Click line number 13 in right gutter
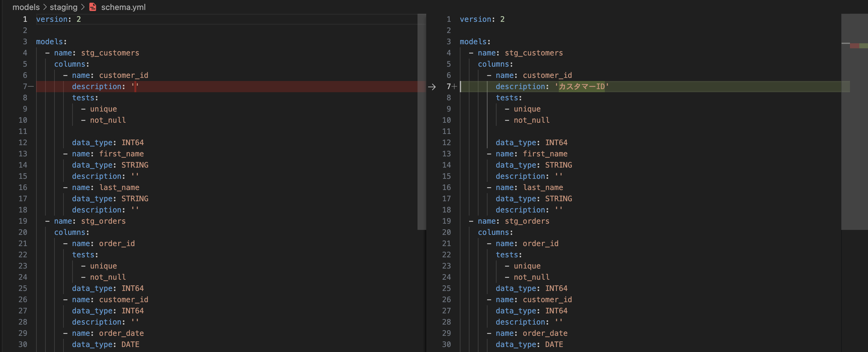Viewport: 868px width, 352px height. (x=446, y=154)
